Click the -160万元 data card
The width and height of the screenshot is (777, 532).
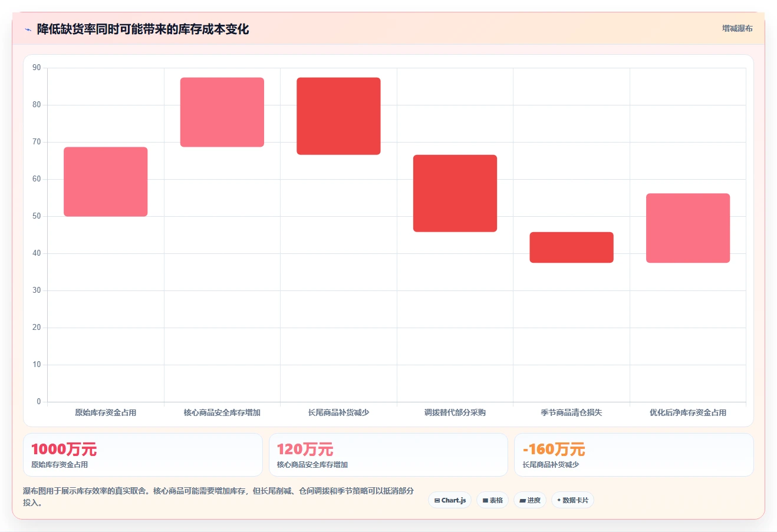pos(634,455)
